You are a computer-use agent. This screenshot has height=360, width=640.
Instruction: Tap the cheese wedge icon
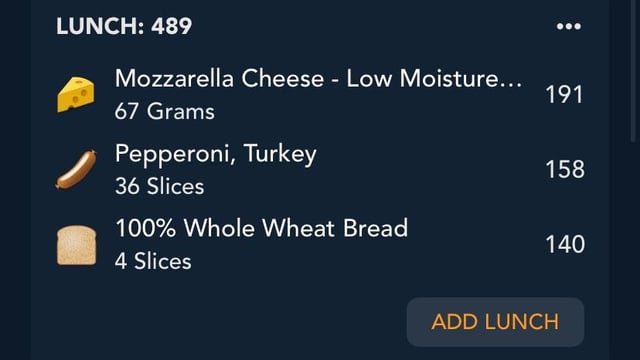(76, 94)
